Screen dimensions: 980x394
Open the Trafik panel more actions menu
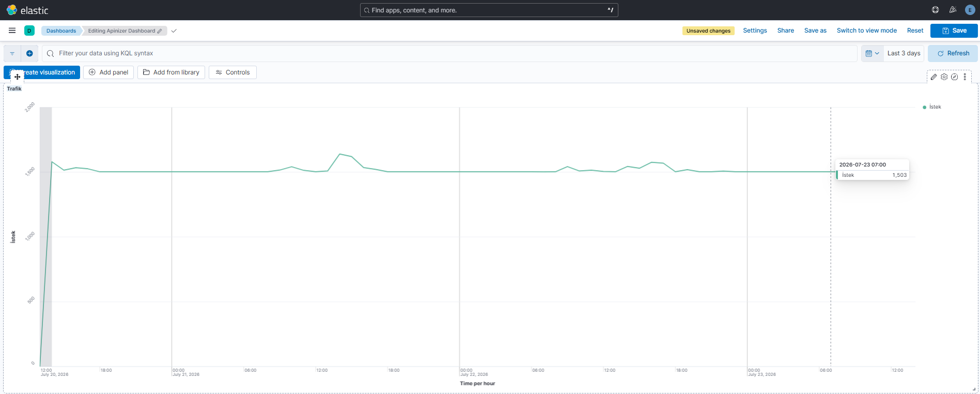click(x=965, y=77)
